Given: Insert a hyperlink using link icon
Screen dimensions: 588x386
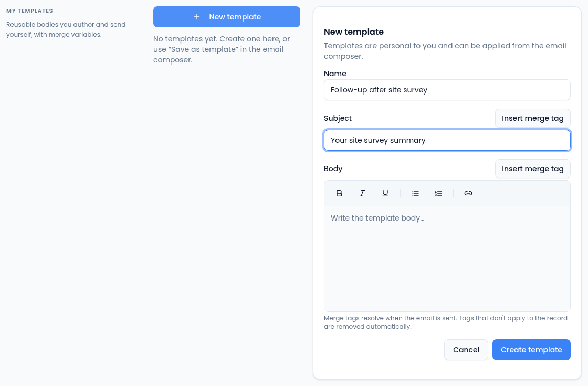Looking at the screenshot, I should coord(468,193).
